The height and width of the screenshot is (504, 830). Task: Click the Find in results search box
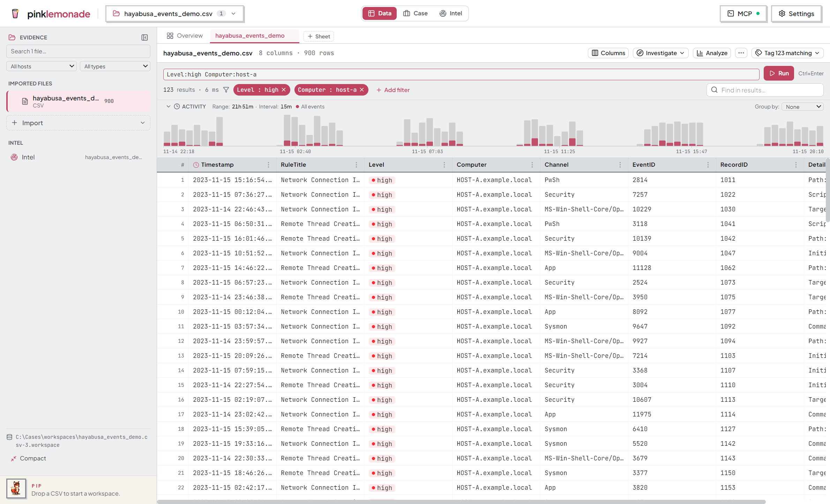click(765, 90)
